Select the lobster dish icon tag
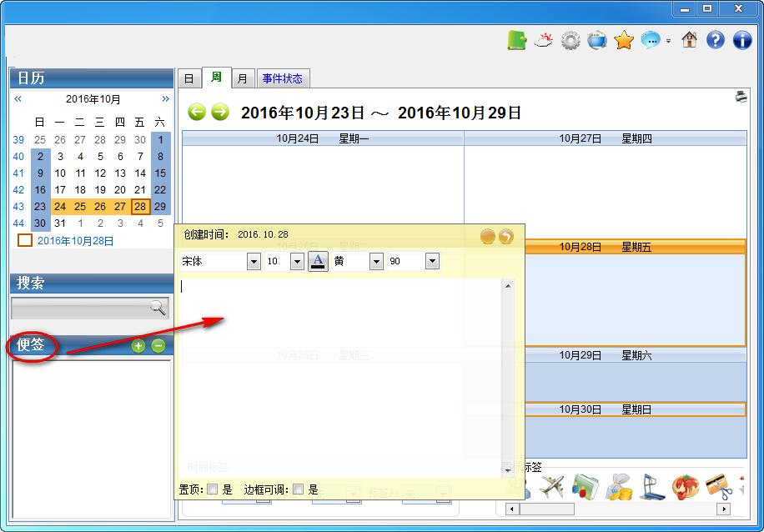This screenshot has width=764, height=532. point(685,487)
